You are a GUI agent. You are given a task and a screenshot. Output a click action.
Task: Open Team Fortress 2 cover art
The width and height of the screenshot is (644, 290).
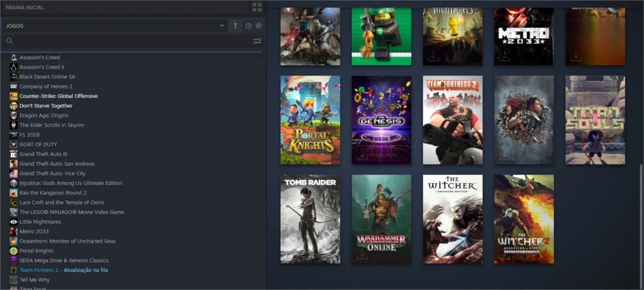(x=453, y=120)
